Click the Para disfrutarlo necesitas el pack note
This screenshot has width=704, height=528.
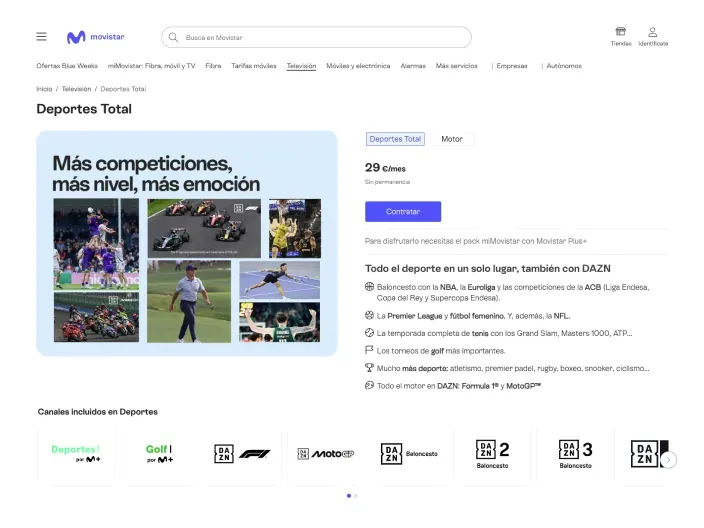[x=476, y=241]
